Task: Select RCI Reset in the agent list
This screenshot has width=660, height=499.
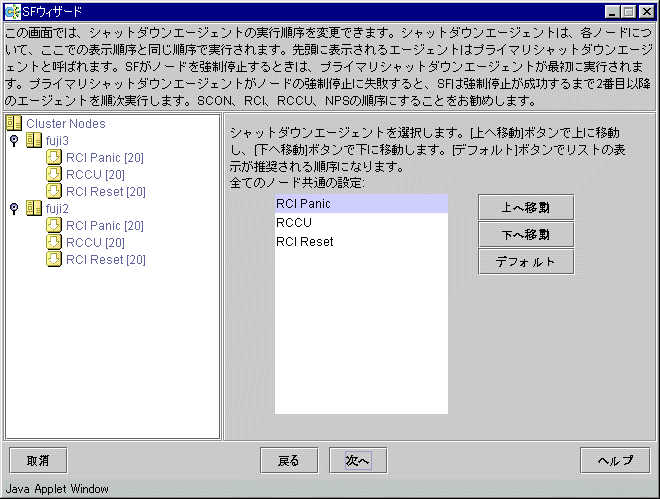Action: 361,242
